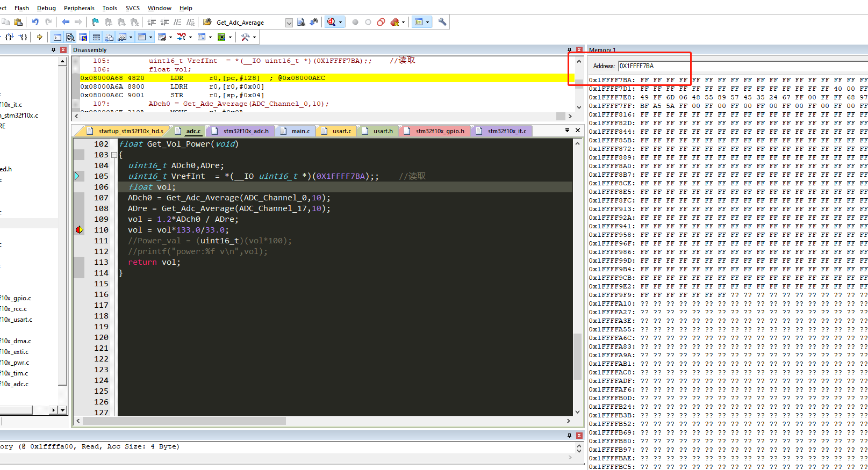Image resolution: width=868 pixels, height=470 pixels.
Task: Toggle the Command Window icon
Action: 58,37
